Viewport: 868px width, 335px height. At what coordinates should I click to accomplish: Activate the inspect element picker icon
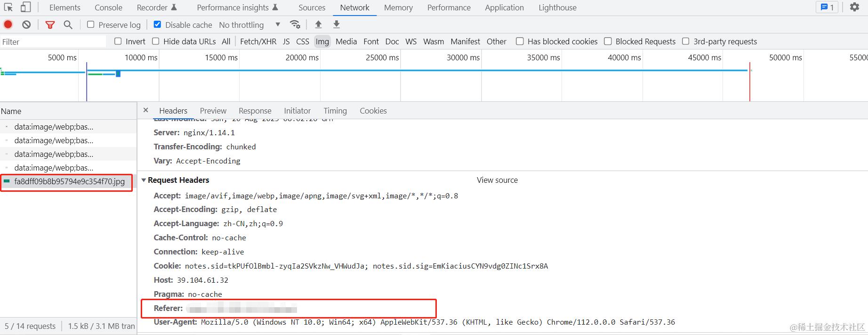click(x=8, y=7)
